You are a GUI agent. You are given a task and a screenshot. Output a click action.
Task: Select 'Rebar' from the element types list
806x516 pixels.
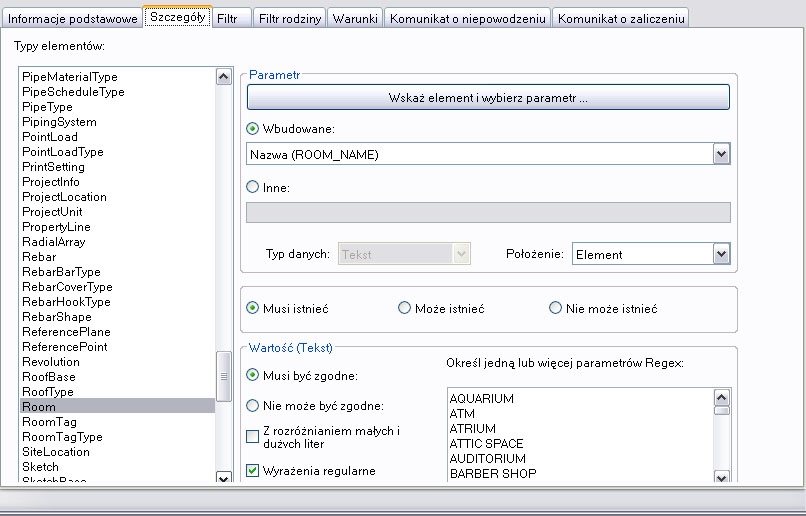[x=39, y=257]
